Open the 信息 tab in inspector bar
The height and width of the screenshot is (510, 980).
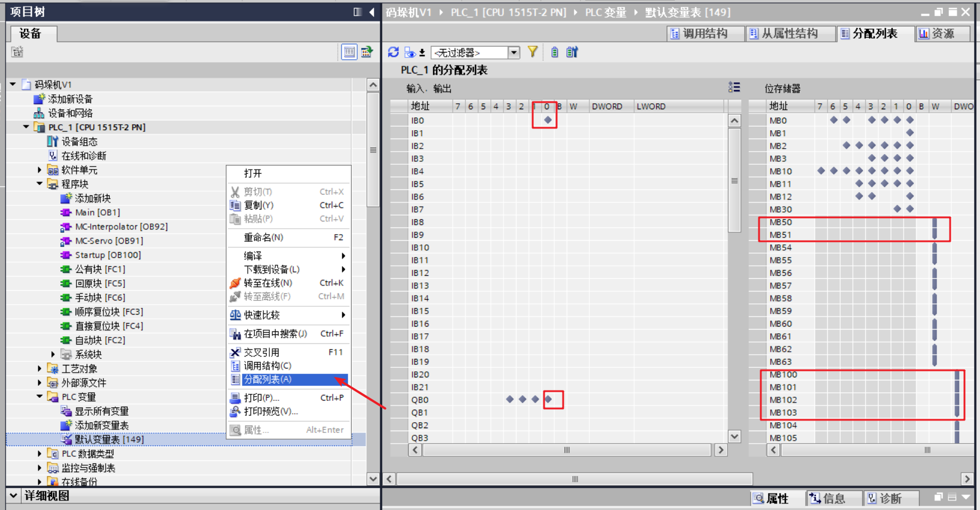pyautogui.click(x=834, y=498)
